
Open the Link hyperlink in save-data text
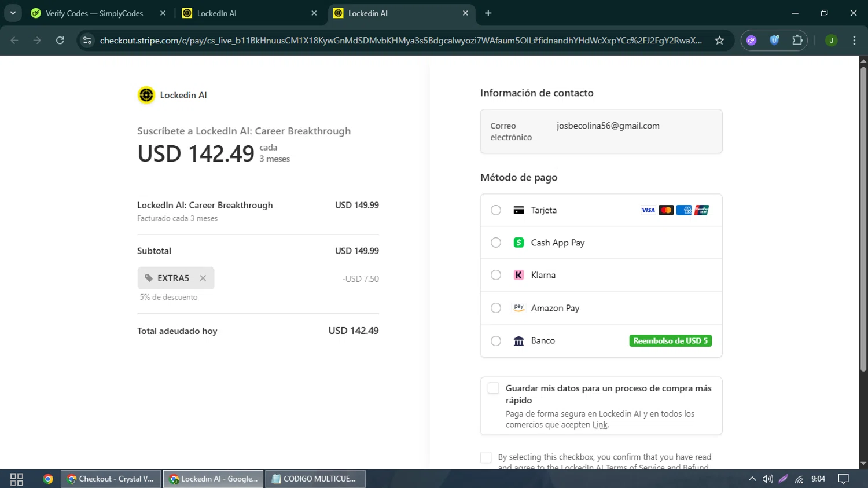click(600, 425)
